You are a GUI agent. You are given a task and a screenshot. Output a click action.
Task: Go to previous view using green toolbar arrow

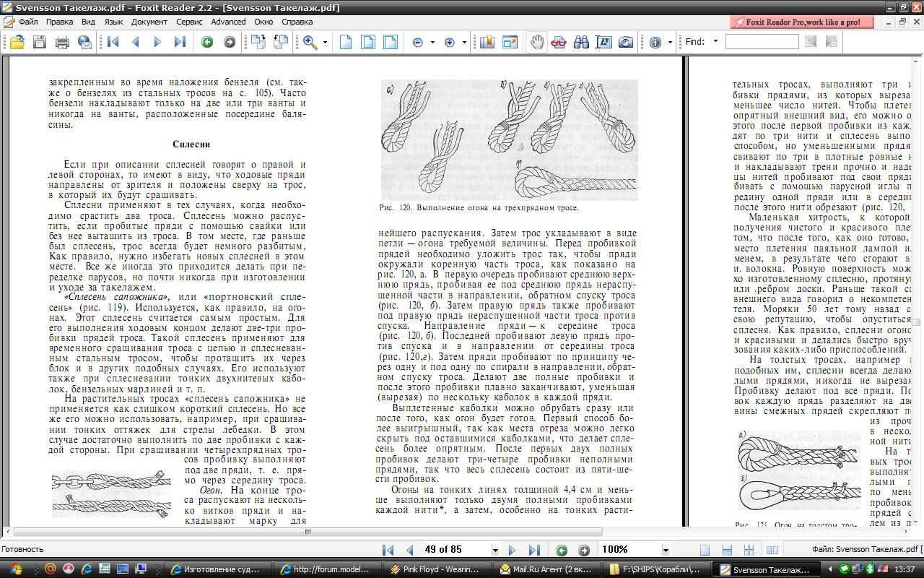(x=207, y=43)
